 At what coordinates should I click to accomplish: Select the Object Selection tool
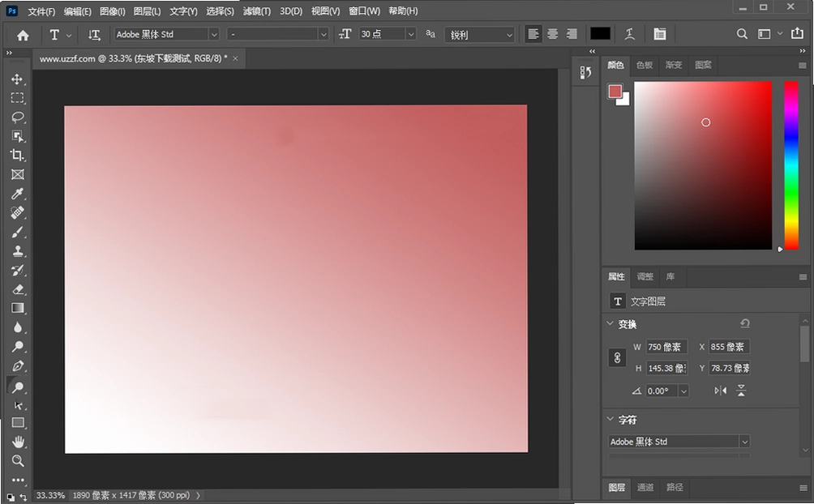pos(17,136)
